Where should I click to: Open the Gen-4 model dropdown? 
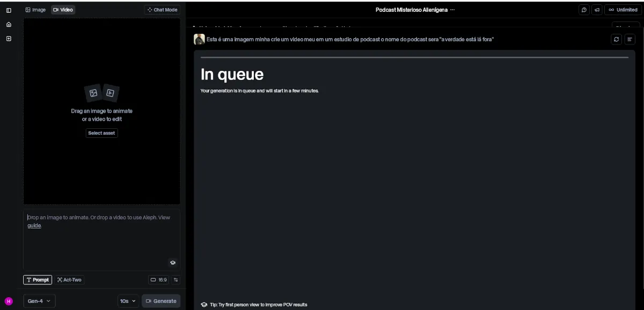tap(39, 301)
